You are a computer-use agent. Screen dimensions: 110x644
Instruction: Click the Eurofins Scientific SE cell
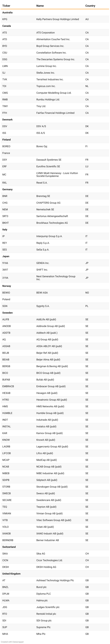click(x=48, y=166)
